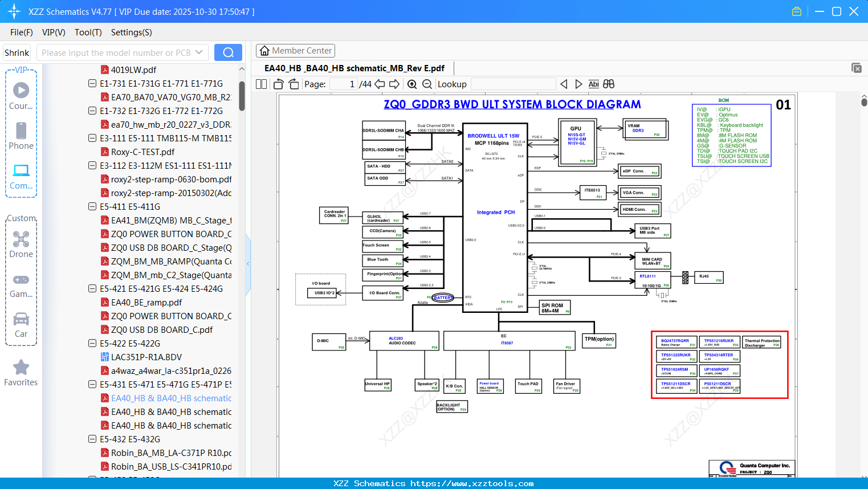Viewport: 868px width, 489px height.
Task: Select the EA40_HB schematic_MB_Rev E.pdf tab
Action: [x=354, y=68]
